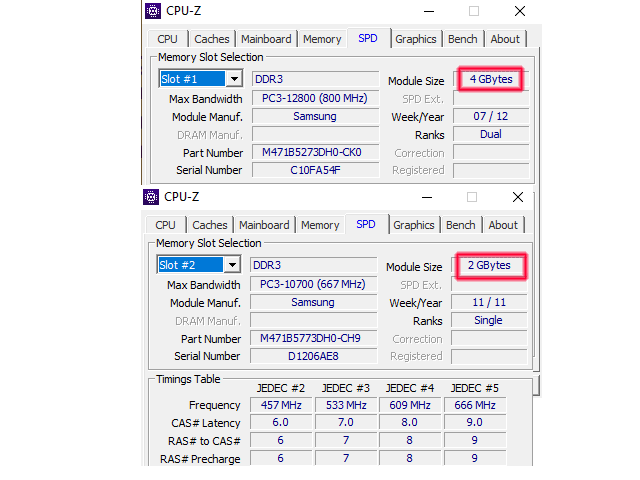Open the CPU tab in the upper window
The width and height of the screenshot is (640, 480).
[x=167, y=39]
